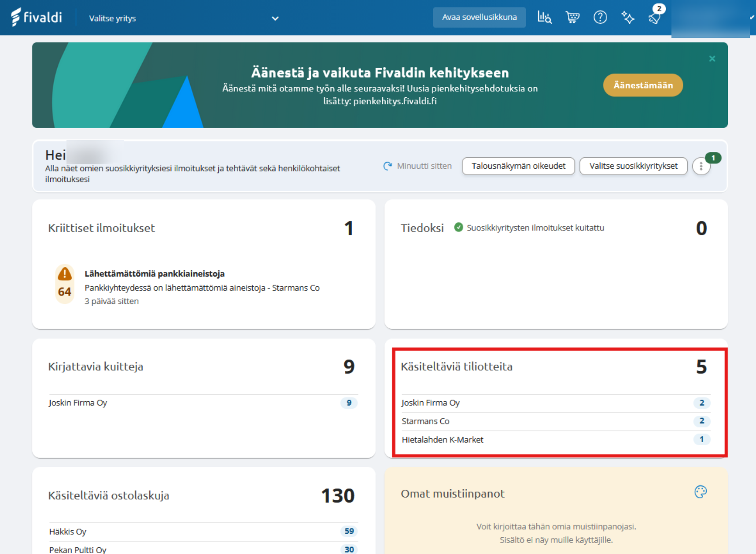Screen dimensions: 756x554
Task: Click Valitse suosikkiyritykset button
Action: (x=633, y=166)
